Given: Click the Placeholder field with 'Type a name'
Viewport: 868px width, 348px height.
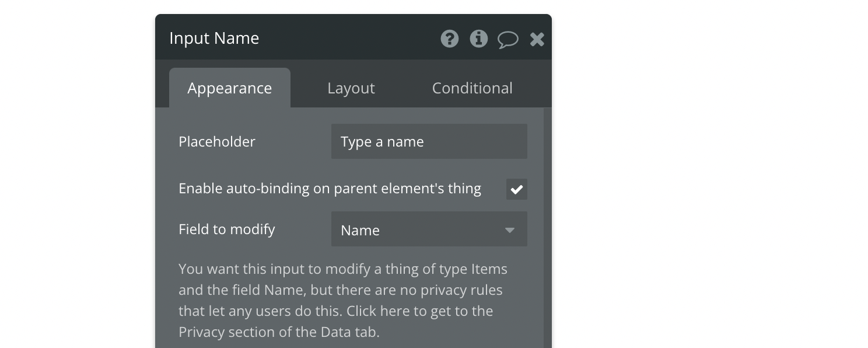Looking at the screenshot, I should point(429,141).
